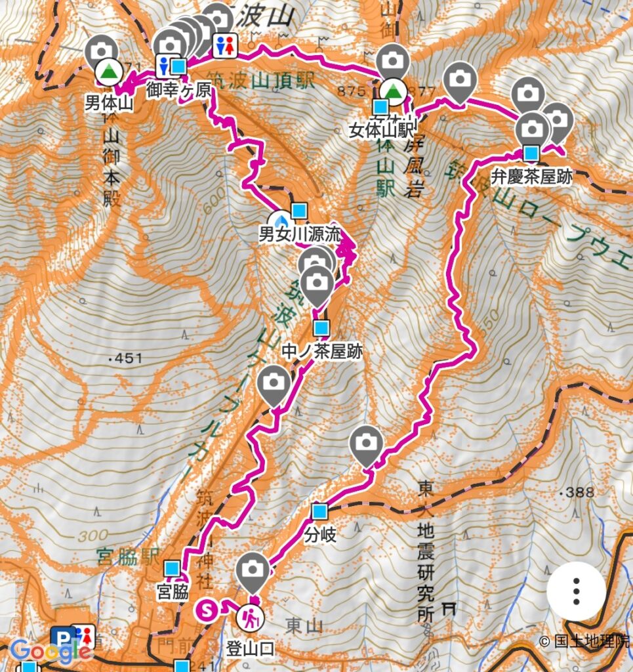The height and width of the screenshot is (672, 633).
Task: Select the blue waypoint square at 宮脇
Action: pos(172,569)
